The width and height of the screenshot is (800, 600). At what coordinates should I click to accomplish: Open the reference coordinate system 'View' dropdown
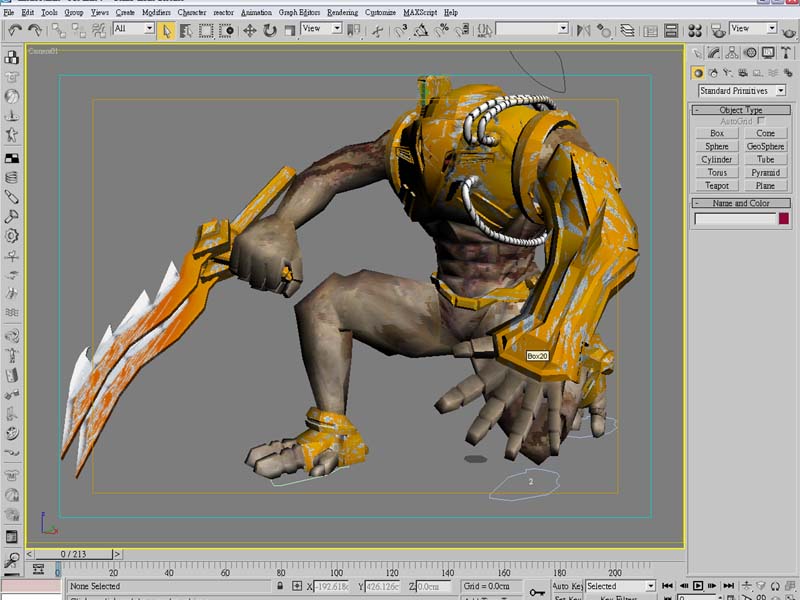click(321, 29)
